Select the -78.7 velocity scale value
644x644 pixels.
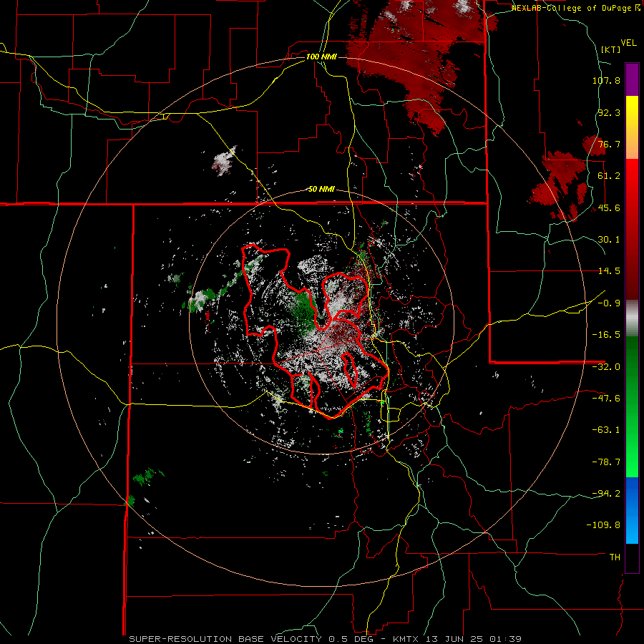point(606,462)
